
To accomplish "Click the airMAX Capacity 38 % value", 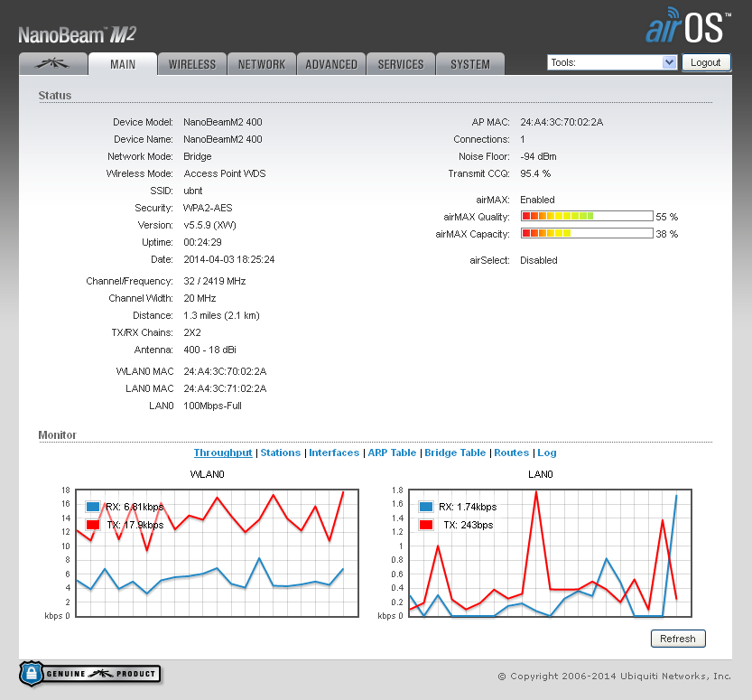I will click(x=666, y=234).
